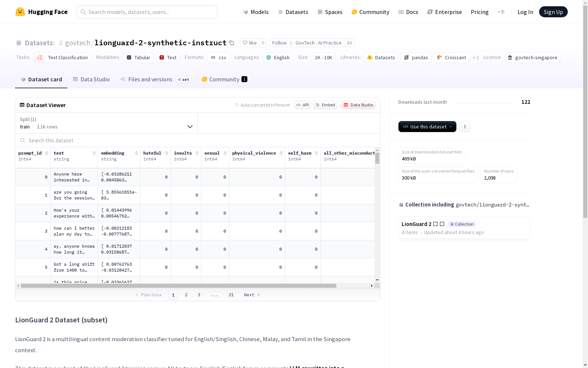The height and width of the screenshot is (368, 588).
Task: Click the pandas library icon
Action: [x=406, y=57]
